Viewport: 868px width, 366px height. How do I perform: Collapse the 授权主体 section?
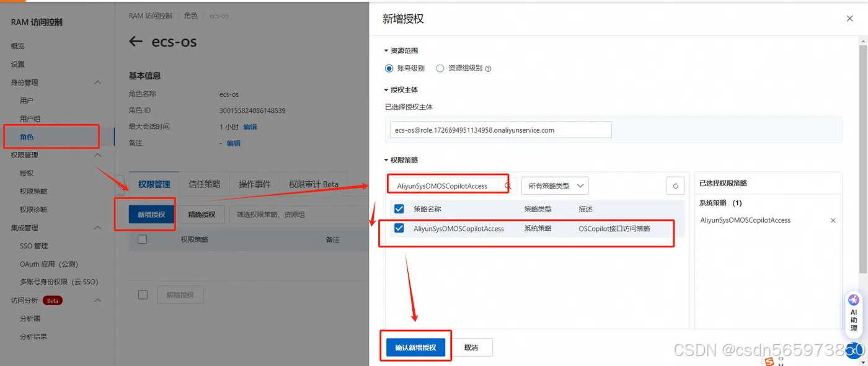386,90
